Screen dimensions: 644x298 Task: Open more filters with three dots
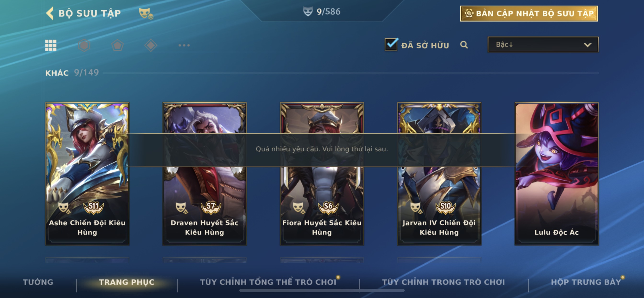tap(184, 45)
